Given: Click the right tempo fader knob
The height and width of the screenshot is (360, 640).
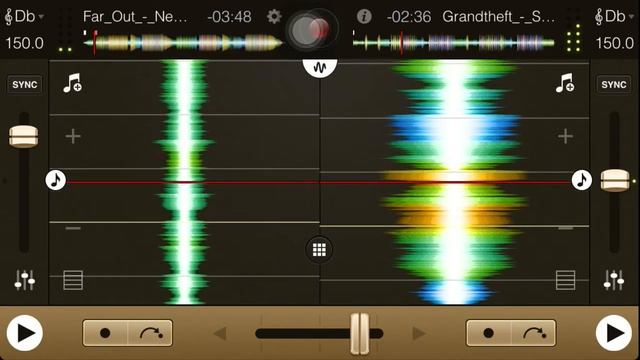Looking at the screenshot, I should pos(615,180).
